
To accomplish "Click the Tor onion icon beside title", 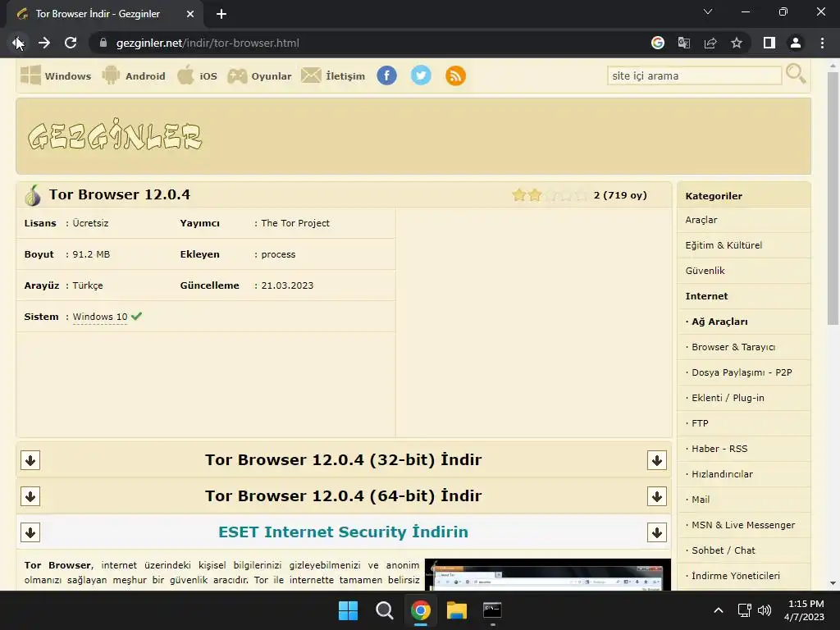I will pos(33,195).
